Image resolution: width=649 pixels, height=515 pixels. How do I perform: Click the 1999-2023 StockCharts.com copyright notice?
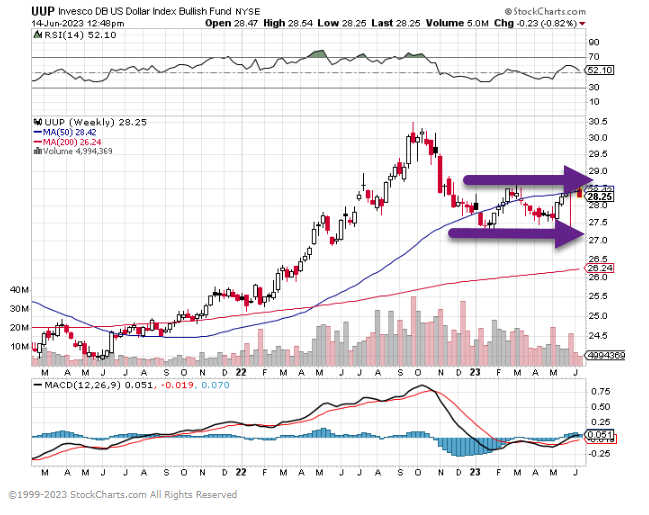point(123,495)
